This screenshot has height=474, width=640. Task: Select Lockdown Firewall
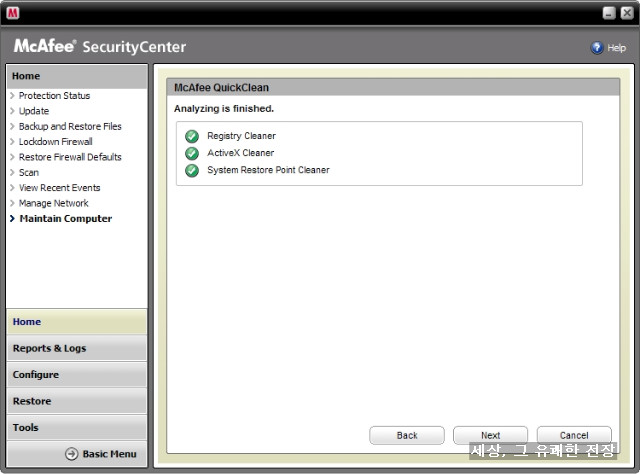click(56, 142)
